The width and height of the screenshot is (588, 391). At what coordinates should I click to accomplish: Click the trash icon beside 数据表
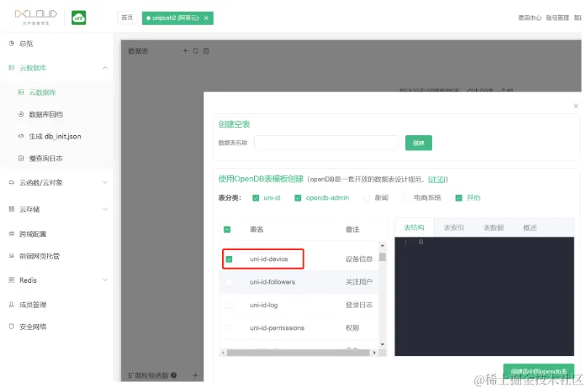coord(206,51)
